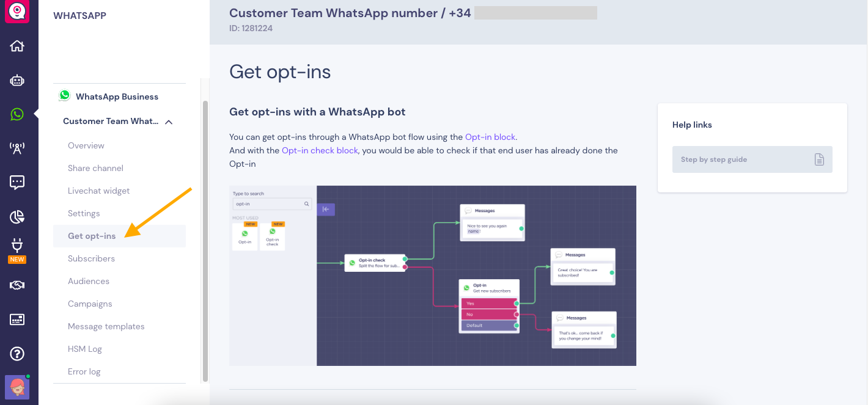Open the broadcast antenna icon
The height and width of the screenshot is (405, 868).
pos(17,148)
